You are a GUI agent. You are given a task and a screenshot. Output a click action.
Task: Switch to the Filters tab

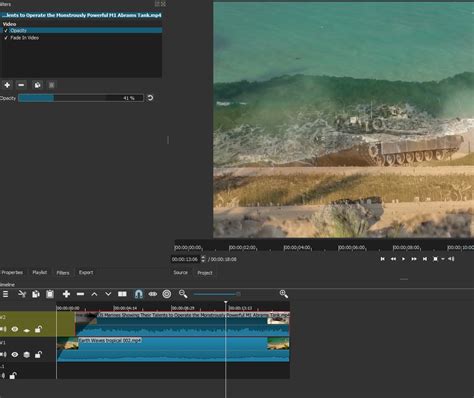click(63, 273)
